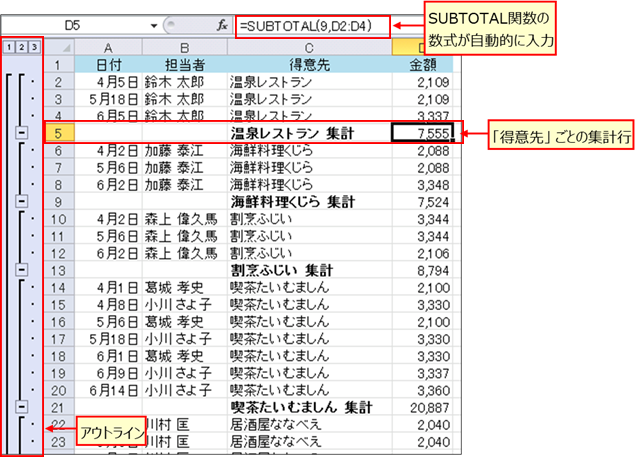Image resolution: width=644 pixels, height=457 pixels.
Task: Collapse the 海鮮料理くじら group at row 9
Action: click(22, 201)
